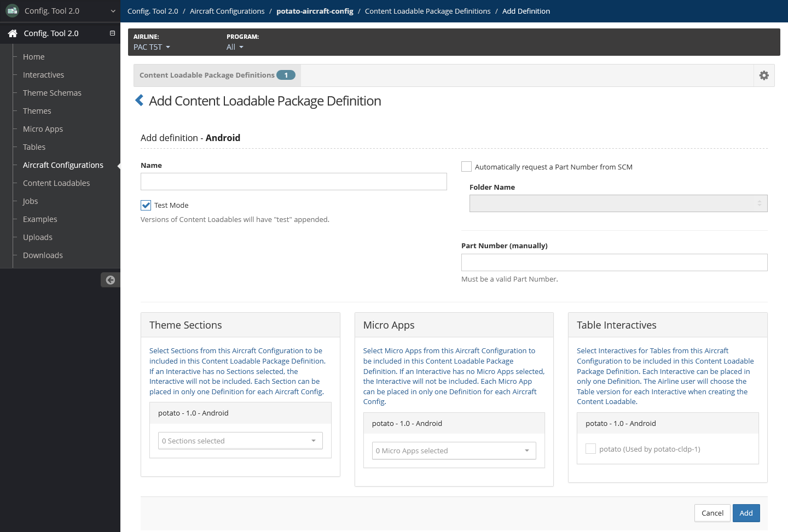Click Content Loadable Package Definitions breadcrumb
Image resolution: width=788 pixels, height=532 pixels.
tap(427, 11)
